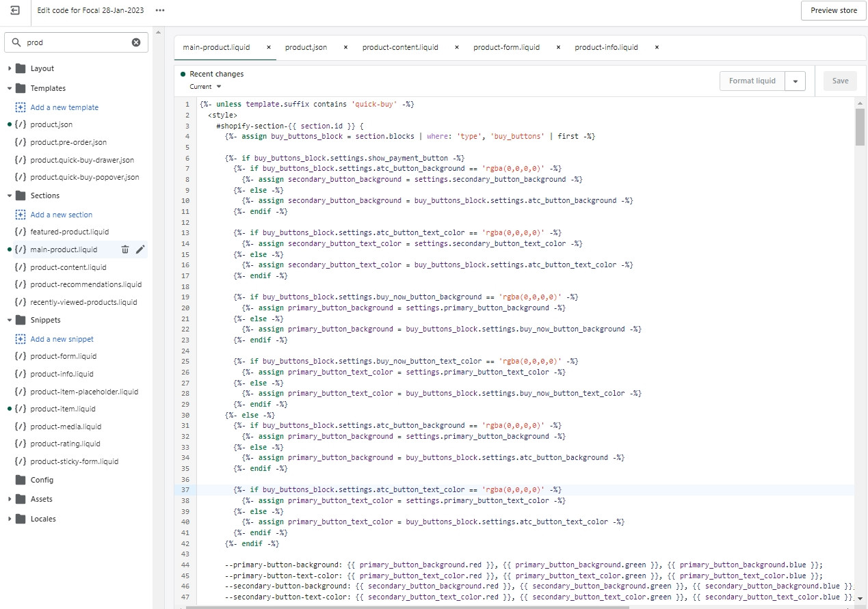Screen dimensions: 868x609
Task: Click the add-snippet plus icon
Action: click(21, 339)
